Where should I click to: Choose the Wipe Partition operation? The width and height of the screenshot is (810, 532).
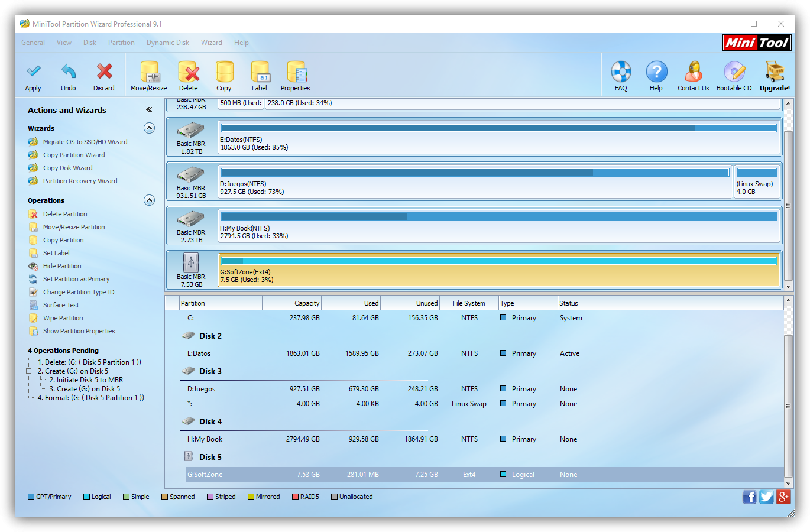tap(63, 318)
